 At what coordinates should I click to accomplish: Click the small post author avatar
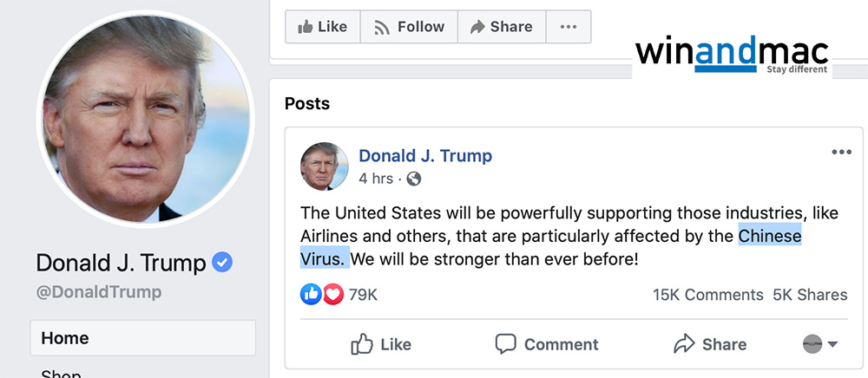pos(325,166)
